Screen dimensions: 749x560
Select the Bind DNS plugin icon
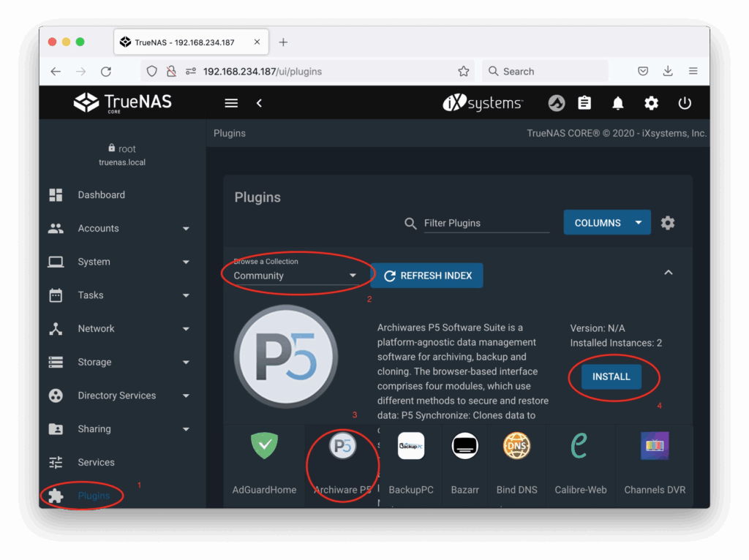(x=516, y=446)
